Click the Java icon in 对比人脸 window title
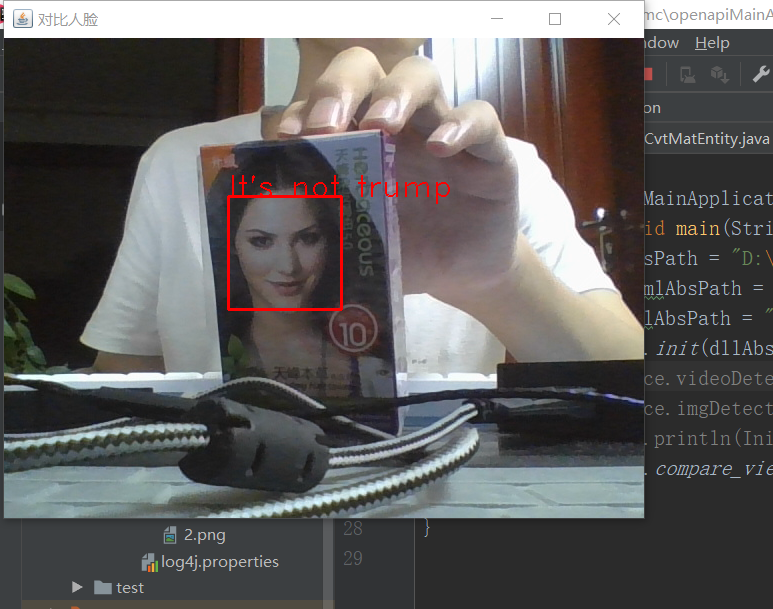773x609 pixels. 23,19
